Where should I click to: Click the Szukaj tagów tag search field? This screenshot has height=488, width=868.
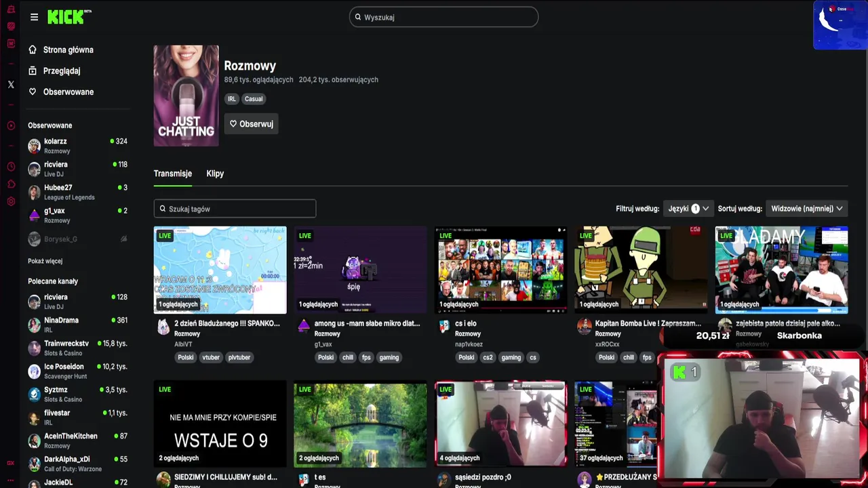[x=235, y=209]
